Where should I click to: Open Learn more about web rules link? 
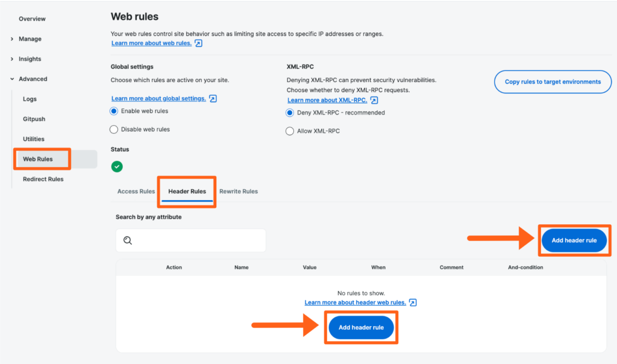tap(151, 43)
